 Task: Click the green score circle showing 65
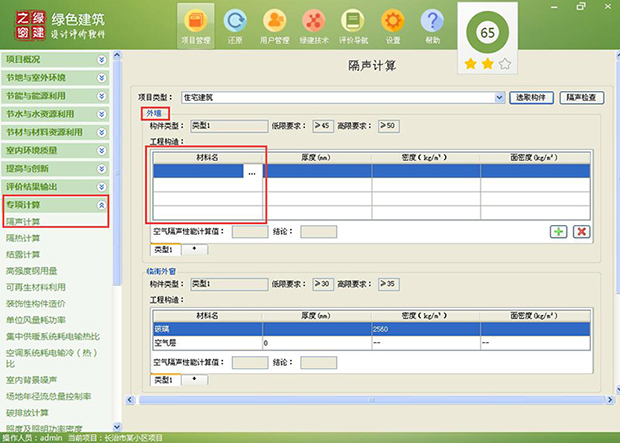click(487, 32)
